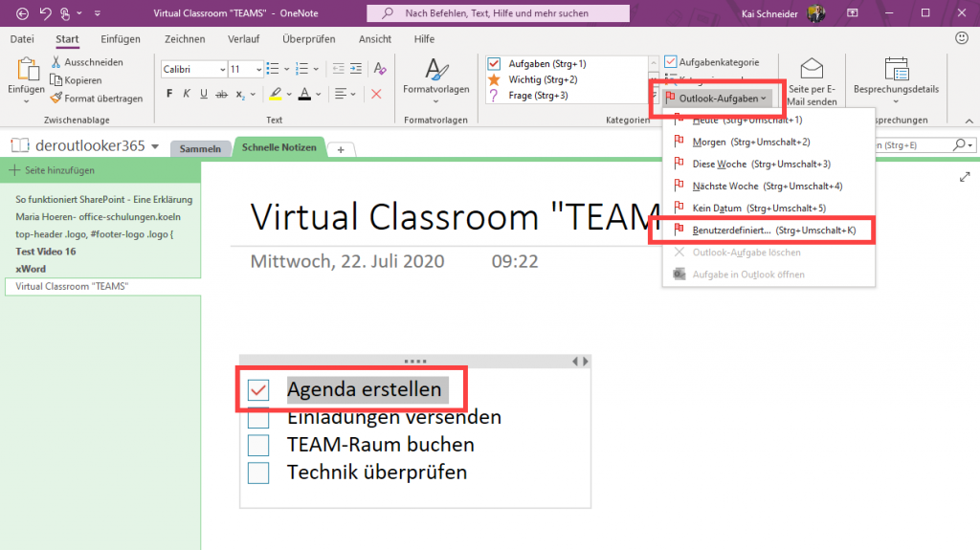Open the SharePoint Erklärung page
Viewport: 980px width, 550px height.
point(103,199)
